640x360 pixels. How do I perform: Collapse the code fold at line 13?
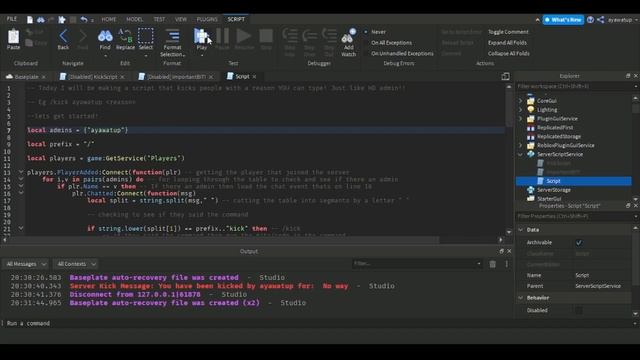tap(21, 172)
